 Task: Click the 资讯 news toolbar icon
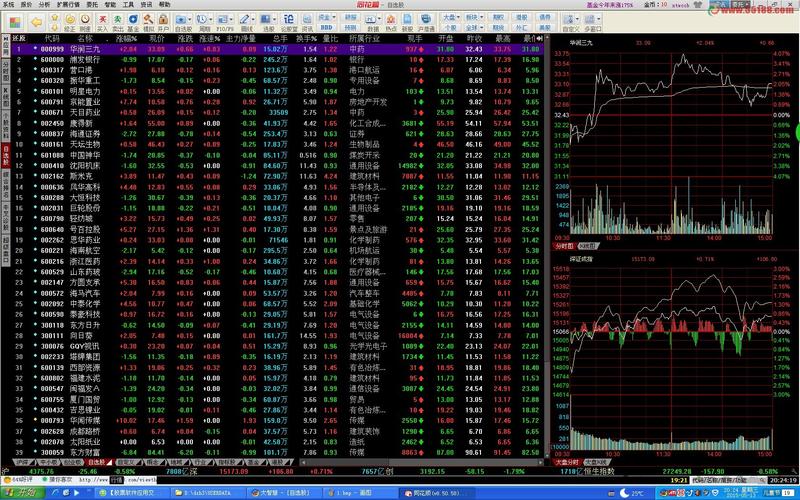pos(308,21)
